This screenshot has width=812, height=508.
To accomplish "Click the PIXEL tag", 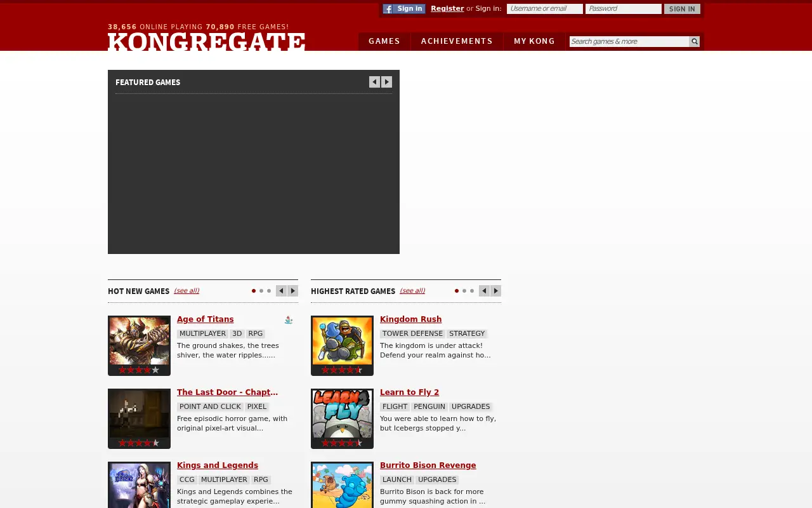I will (x=257, y=407).
